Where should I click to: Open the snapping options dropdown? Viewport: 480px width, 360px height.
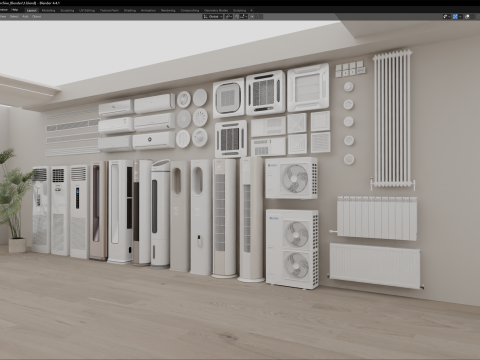[x=244, y=16]
